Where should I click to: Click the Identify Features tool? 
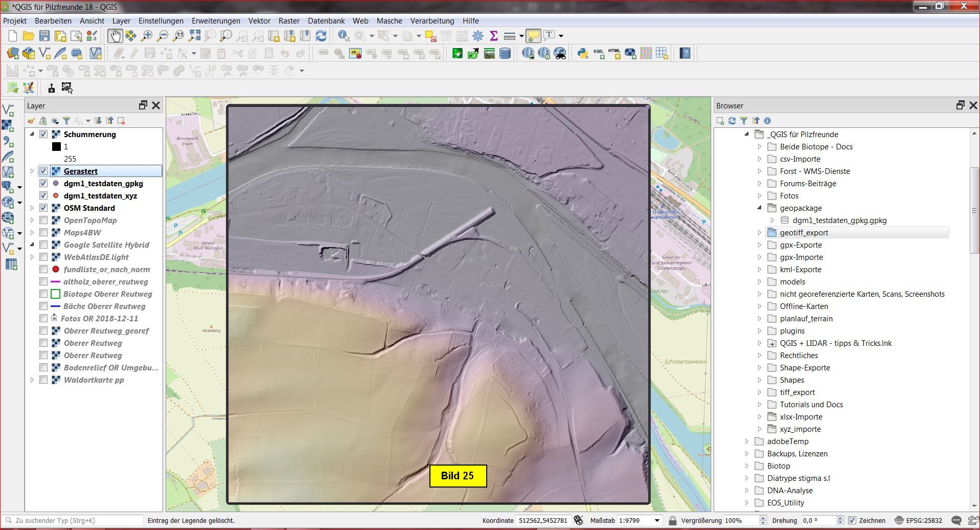344,36
